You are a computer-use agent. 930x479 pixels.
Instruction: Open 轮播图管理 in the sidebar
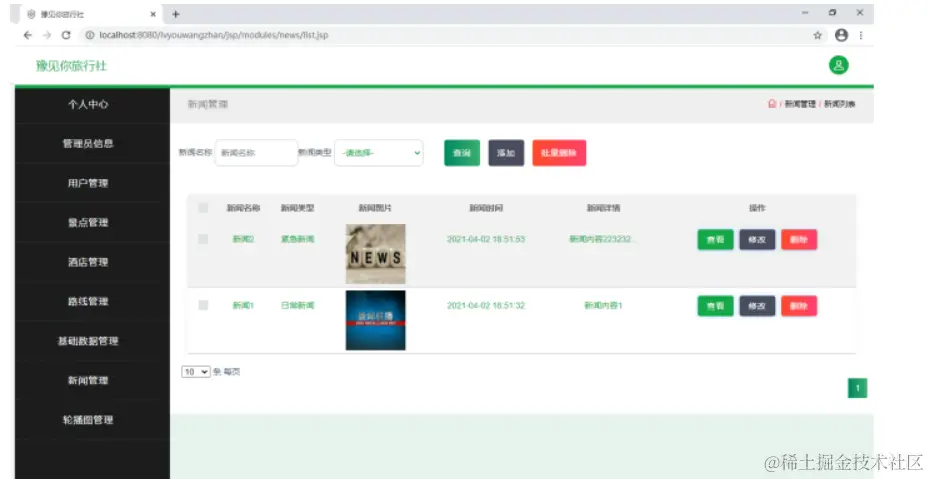[x=88, y=420]
